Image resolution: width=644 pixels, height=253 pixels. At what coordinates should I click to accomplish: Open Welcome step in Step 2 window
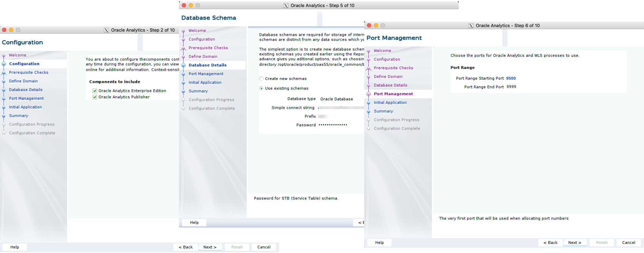click(x=18, y=55)
